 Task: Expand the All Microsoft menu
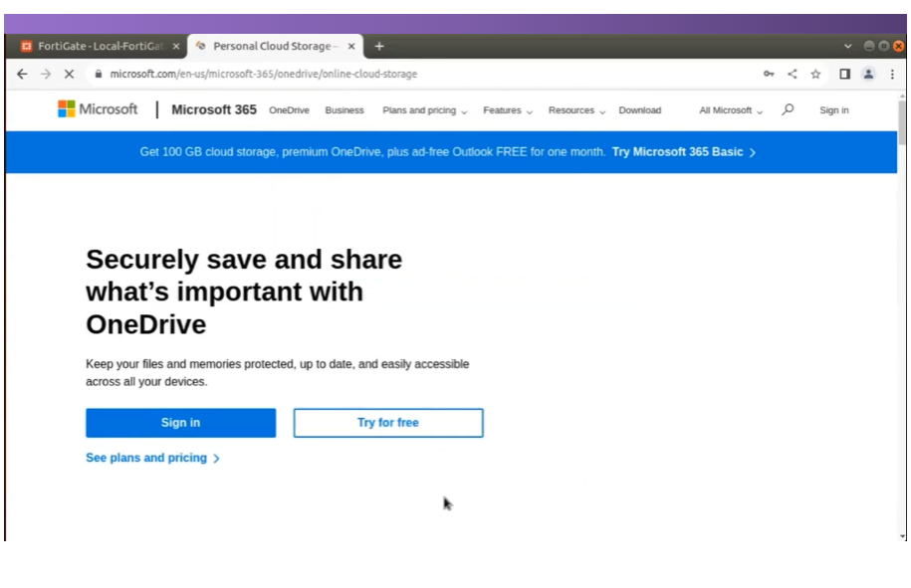pyautogui.click(x=731, y=110)
